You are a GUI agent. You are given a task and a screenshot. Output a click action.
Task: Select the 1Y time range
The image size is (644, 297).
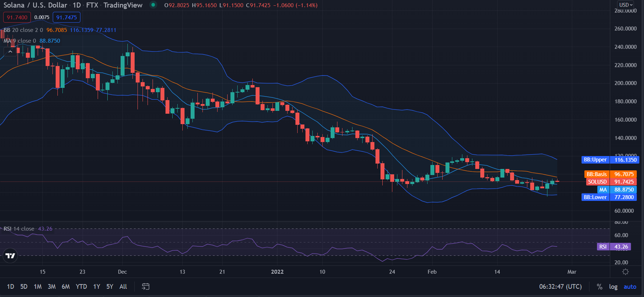(x=97, y=287)
